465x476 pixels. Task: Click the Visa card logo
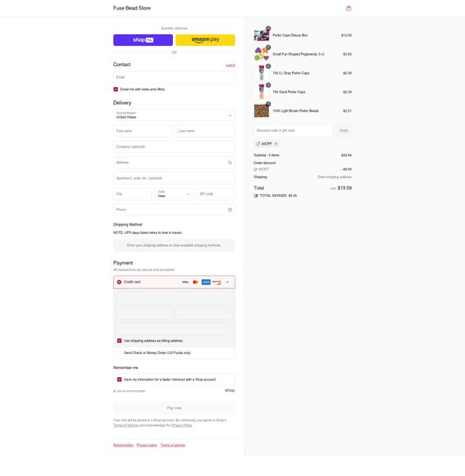[185, 282]
